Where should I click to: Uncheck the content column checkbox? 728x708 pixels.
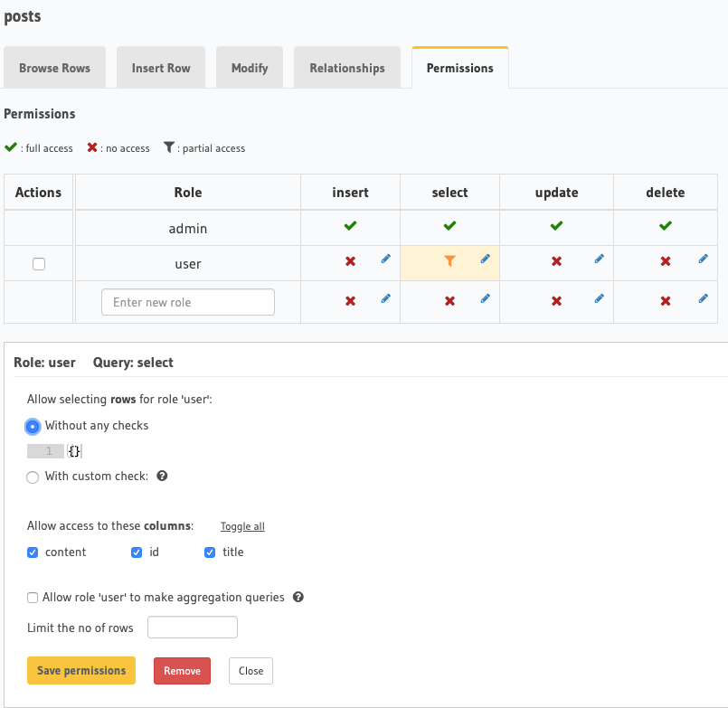click(33, 552)
